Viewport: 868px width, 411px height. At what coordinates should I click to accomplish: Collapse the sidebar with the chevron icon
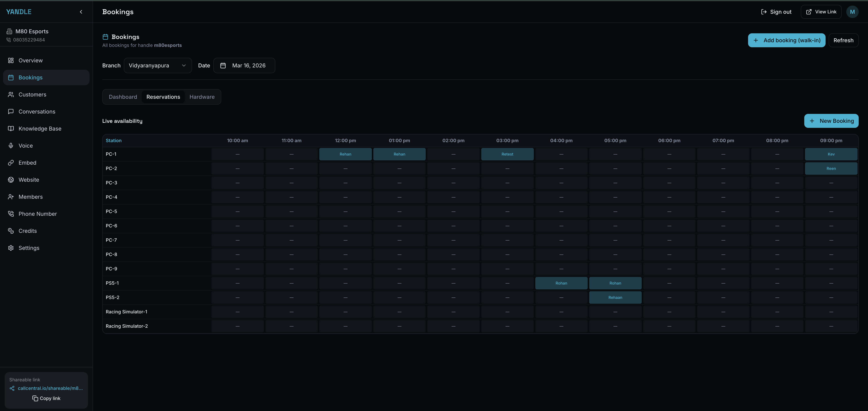pos(81,12)
